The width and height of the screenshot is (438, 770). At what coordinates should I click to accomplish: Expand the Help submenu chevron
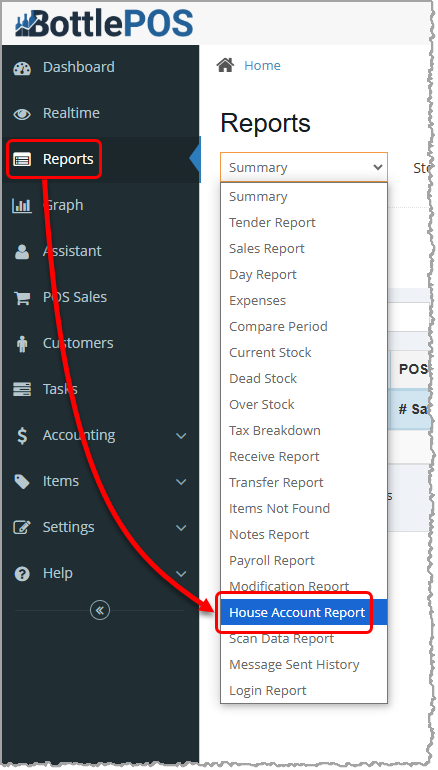[x=181, y=574]
